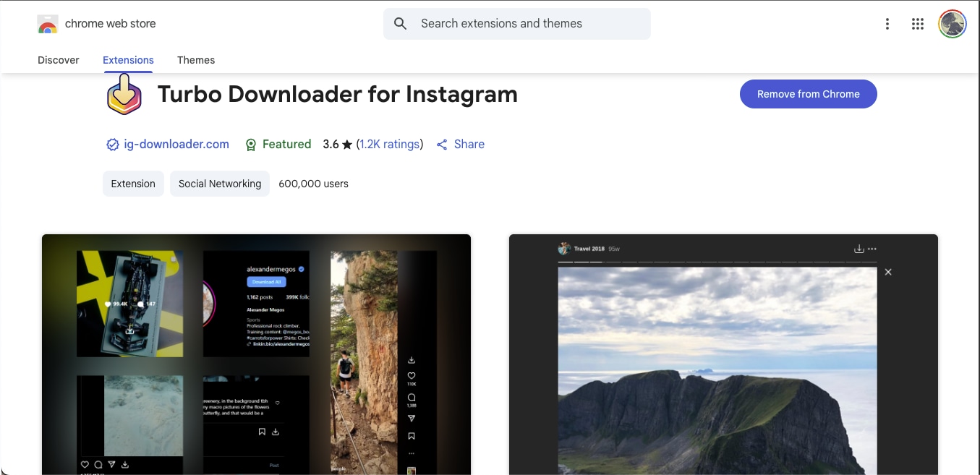Visit the ig-downloader.com website
The width and height of the screenshot is (980, 475).
[176, 144]
